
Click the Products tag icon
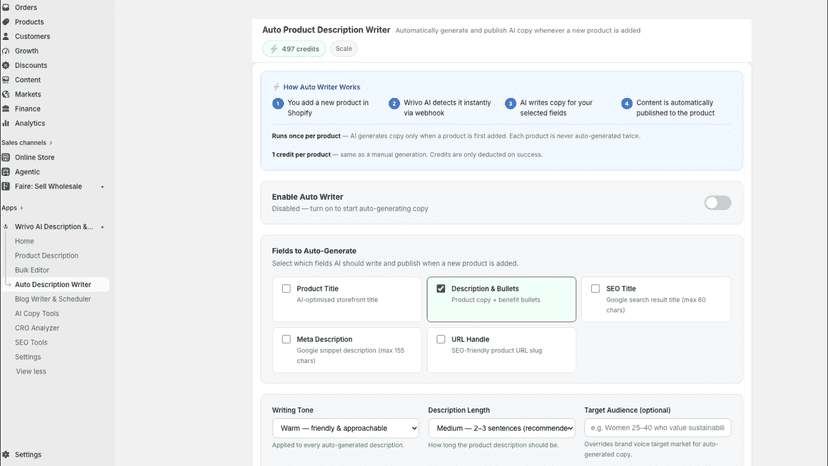(6, 22)
